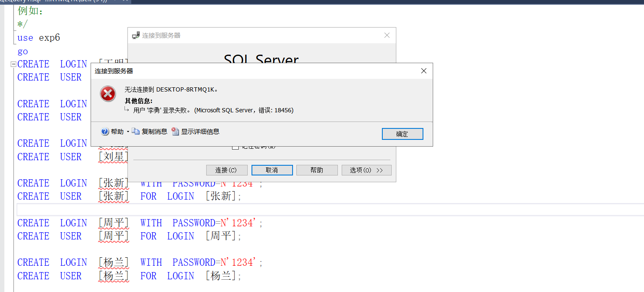Image resolution: width=644 pixels, height=292 pixels.
Task: Click 确定 to dismiss the error
Action: (402, 133)
